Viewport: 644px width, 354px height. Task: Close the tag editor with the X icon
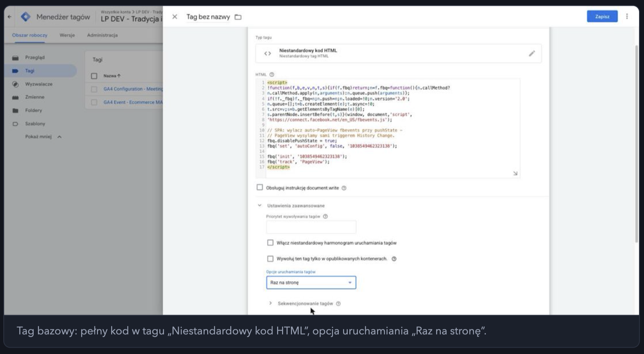[x=175, y=17]
